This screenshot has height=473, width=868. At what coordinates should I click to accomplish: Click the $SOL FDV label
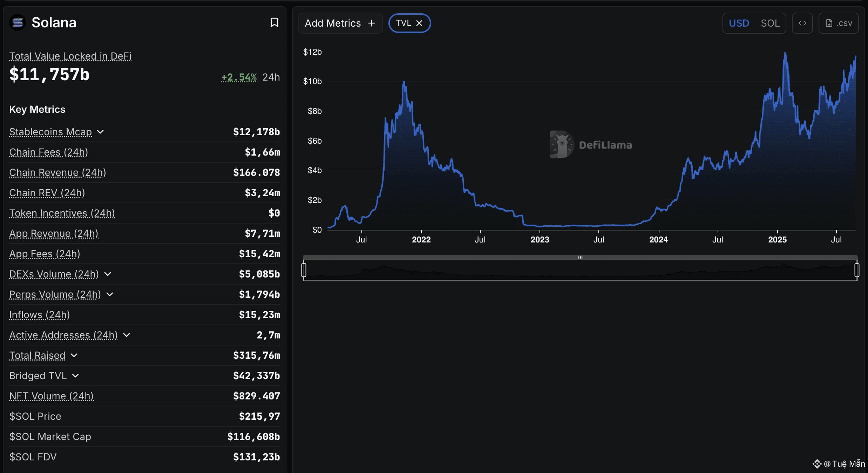[33, 457]
